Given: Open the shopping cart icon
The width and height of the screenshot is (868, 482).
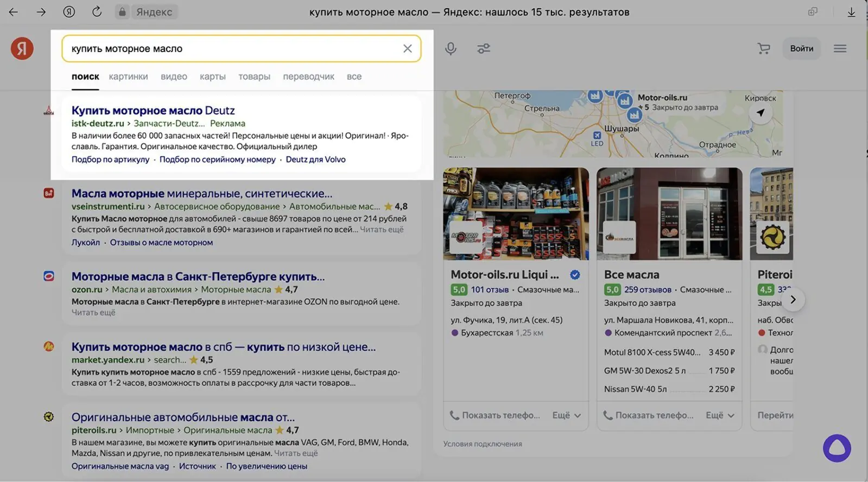Looking at the screenshot, I should click(x=764, y=49).
